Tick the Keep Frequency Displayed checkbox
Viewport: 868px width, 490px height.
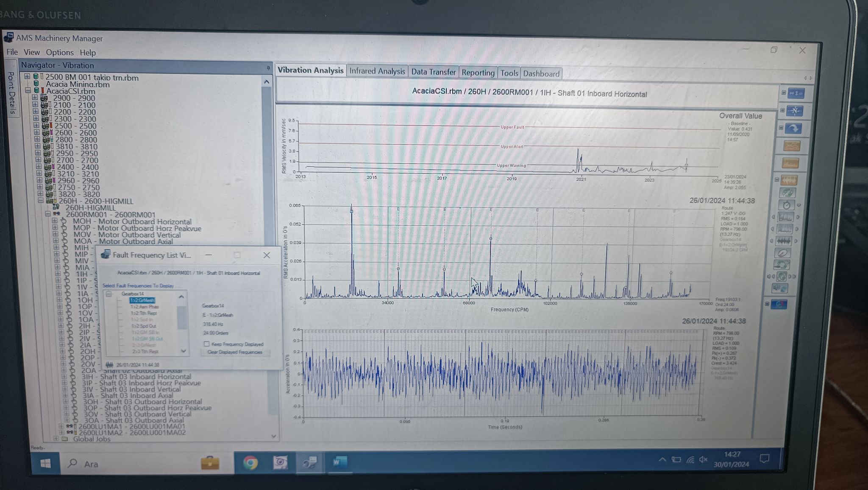(x=207, y=344)
